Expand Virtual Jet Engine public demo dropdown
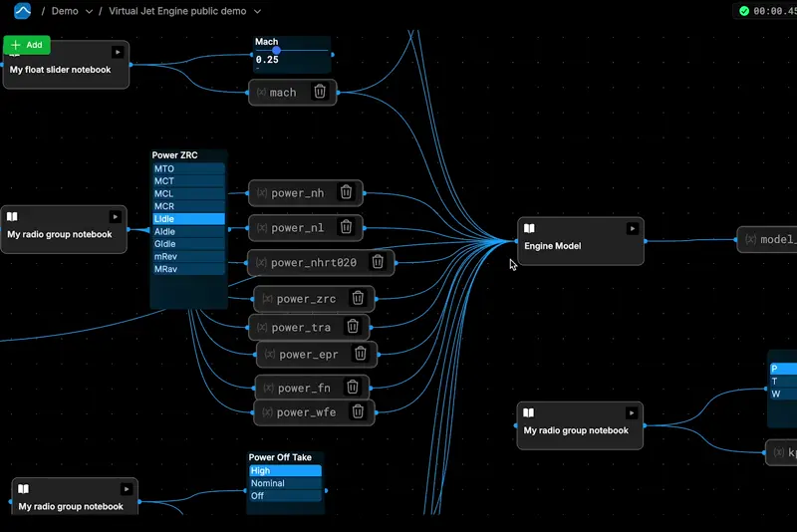 pos(257,11)
